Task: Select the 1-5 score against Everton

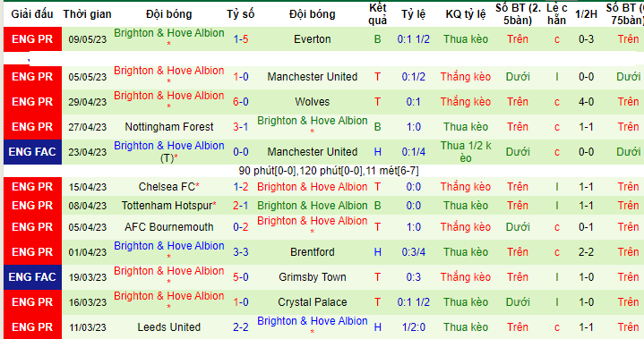Action: [x=241, y=39]
